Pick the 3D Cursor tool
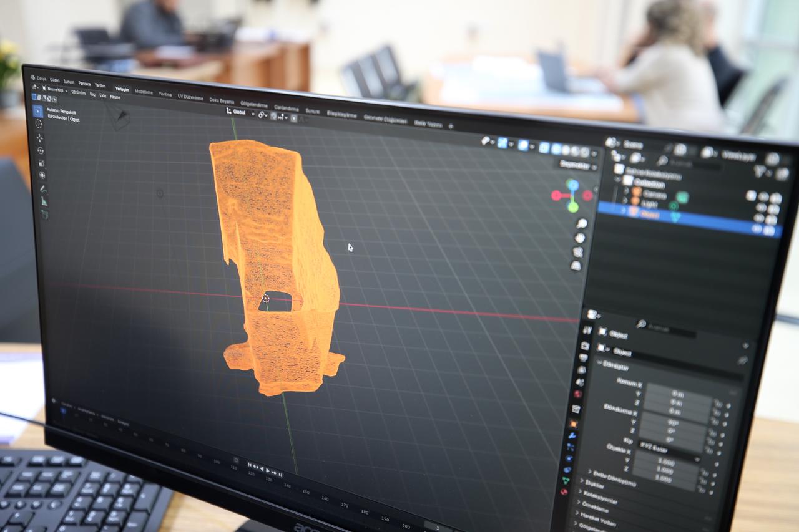 click(x=39, y=125)
